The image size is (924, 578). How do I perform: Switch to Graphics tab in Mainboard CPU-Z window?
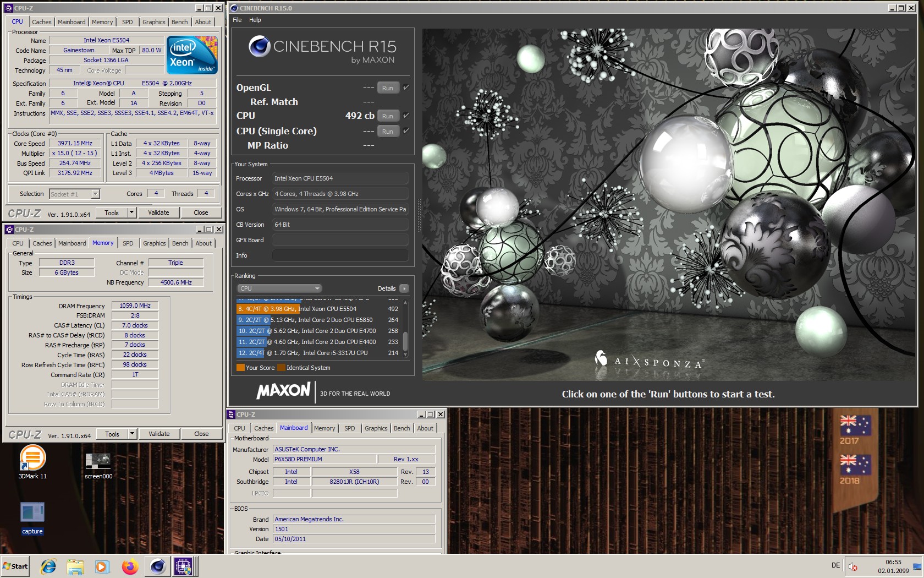pos(376,428)
